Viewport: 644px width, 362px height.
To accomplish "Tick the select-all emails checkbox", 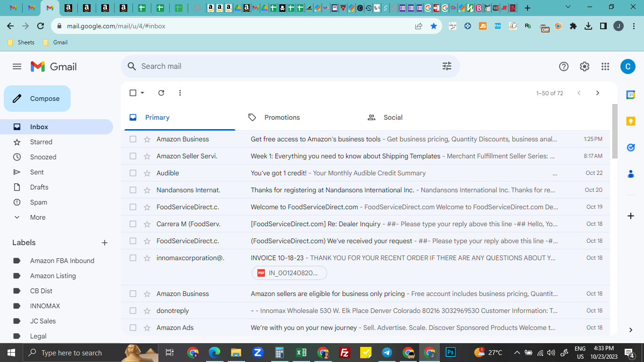I will click(x=133, y=93).
